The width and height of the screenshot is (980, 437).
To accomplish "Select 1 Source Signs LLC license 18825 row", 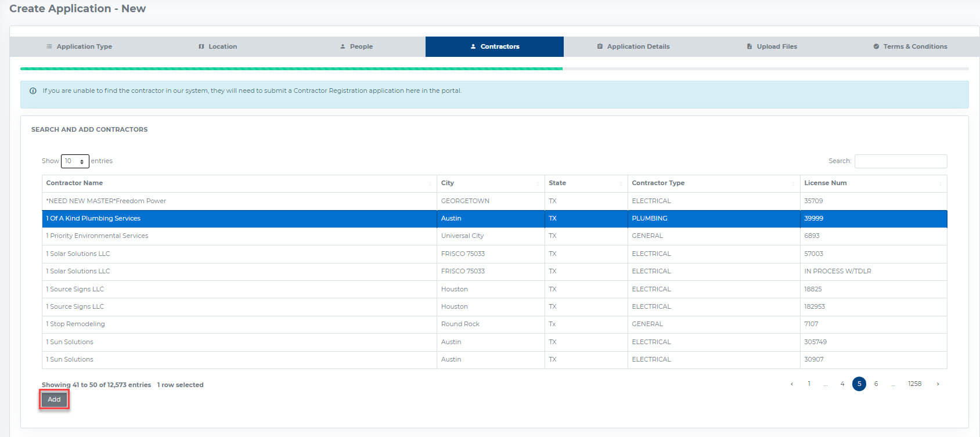I will (495, 289).
